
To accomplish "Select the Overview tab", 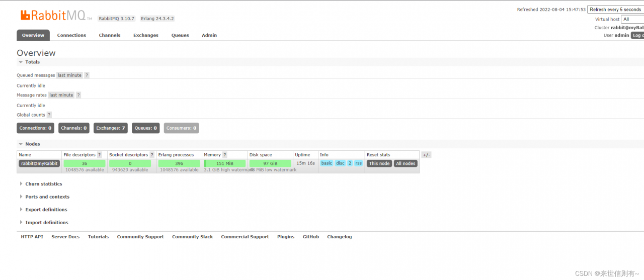I will [33, 35].
